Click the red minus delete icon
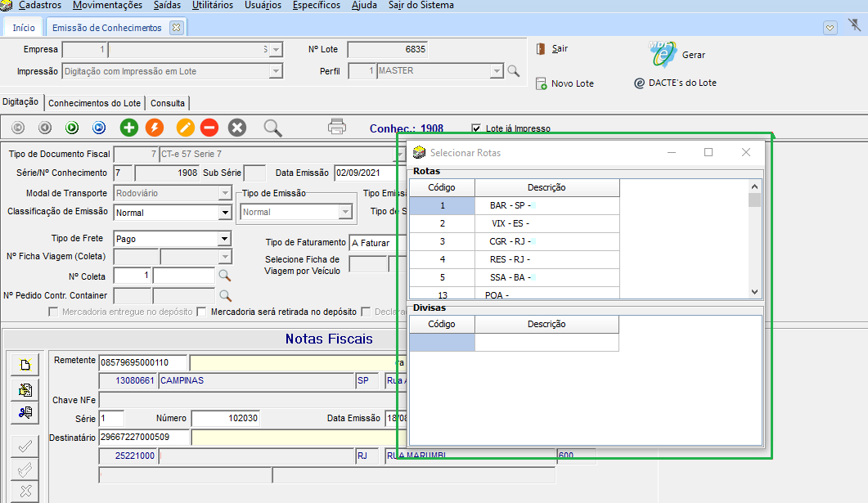Screen dimensions: 868x503 209,128
